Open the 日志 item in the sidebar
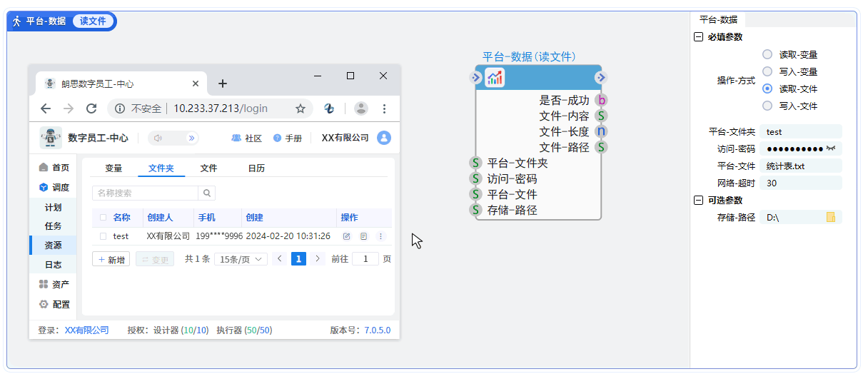This screenshot has width=868, height=374. [53, 265]
